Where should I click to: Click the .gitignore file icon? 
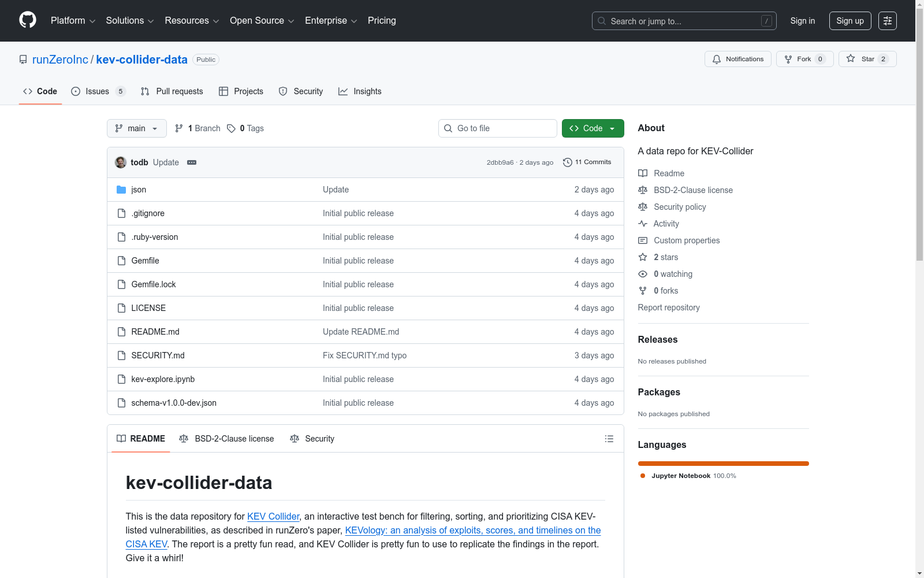(121, 213)
